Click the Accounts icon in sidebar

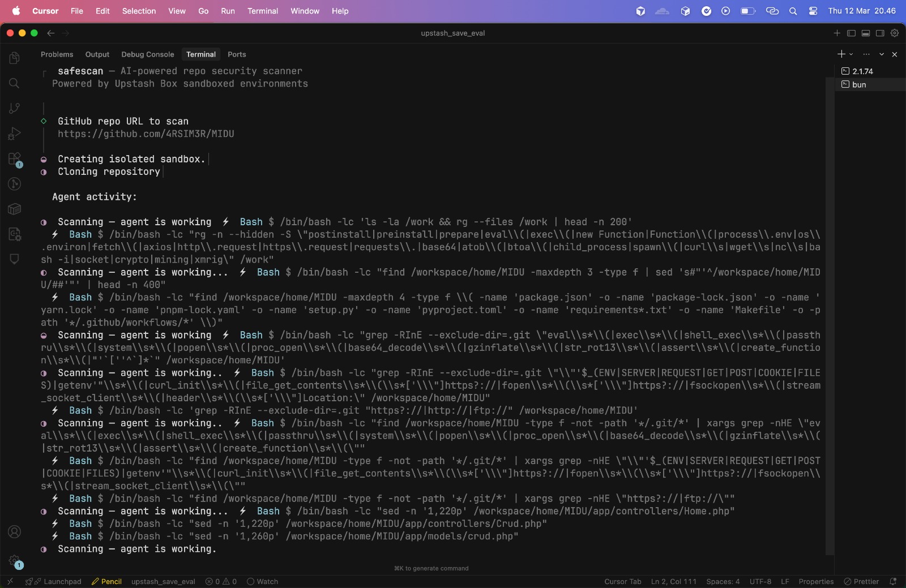click(14, 531)
